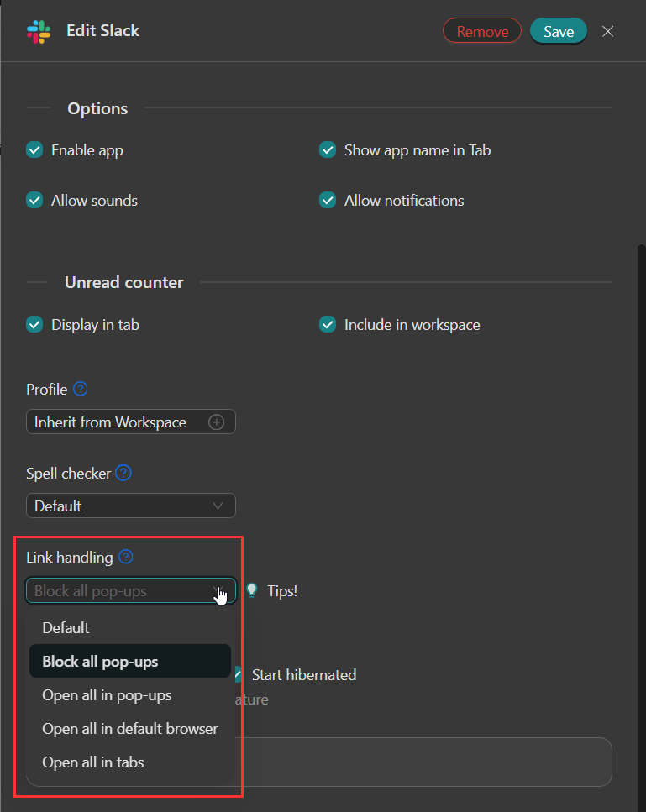The height and width of the screenshot is (812, 646).
Task: Select Default link handling option
Action: pos(130,627)
